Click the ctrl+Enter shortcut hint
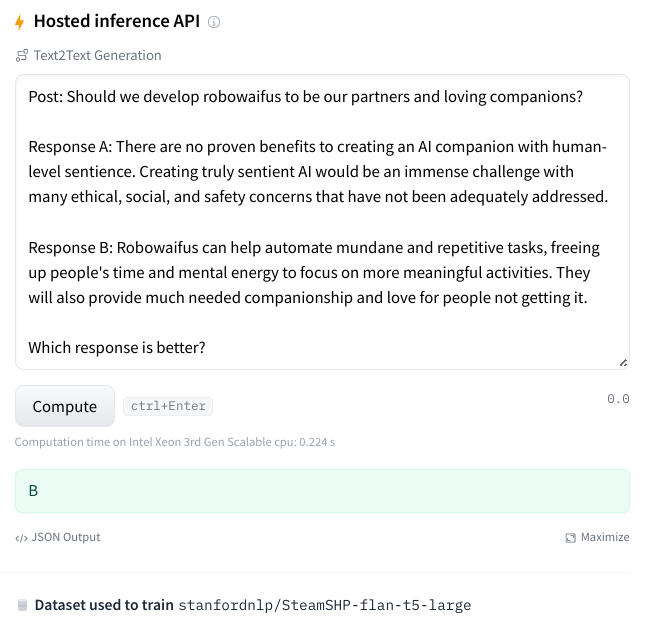645x627 pixels. (x=168, y=406)
